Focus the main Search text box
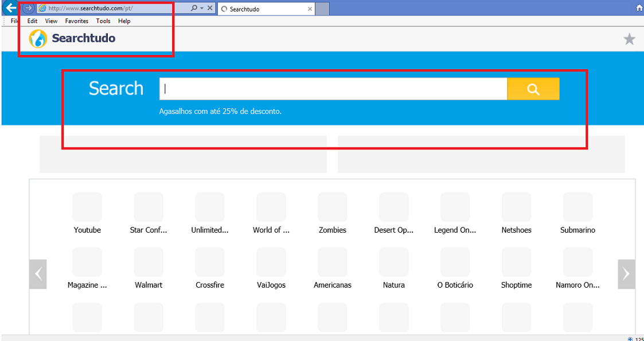The image size is (644, 341). (333, 89)
